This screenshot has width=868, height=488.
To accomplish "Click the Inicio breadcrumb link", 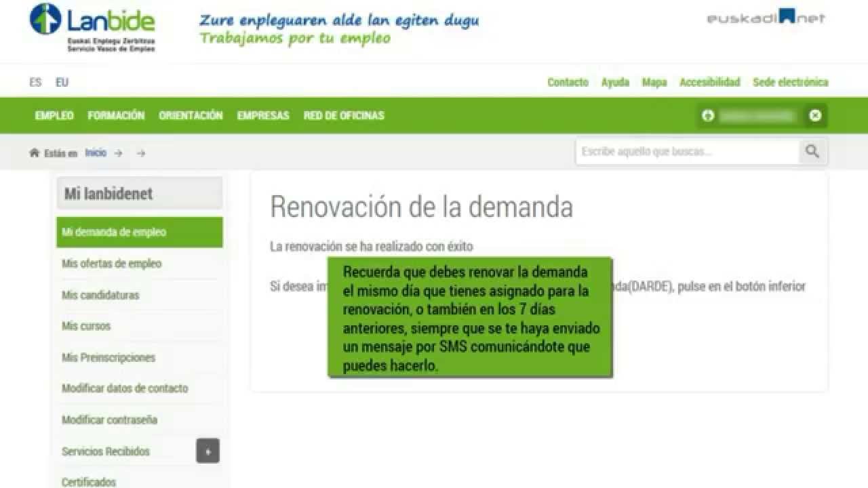I will (x=96, y=153).
